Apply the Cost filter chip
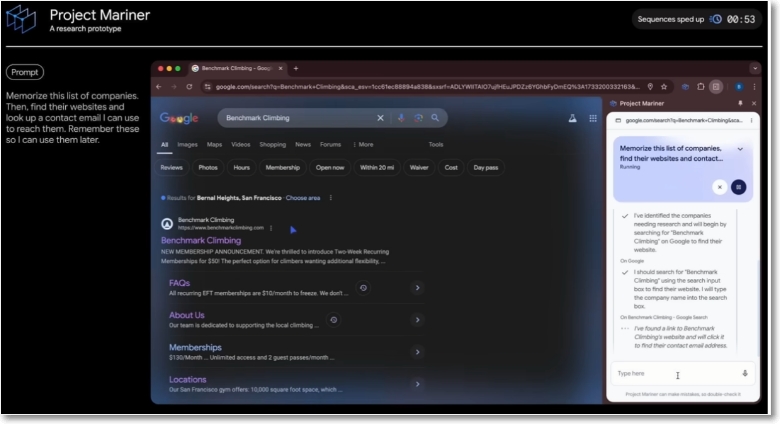 [451, 168]
